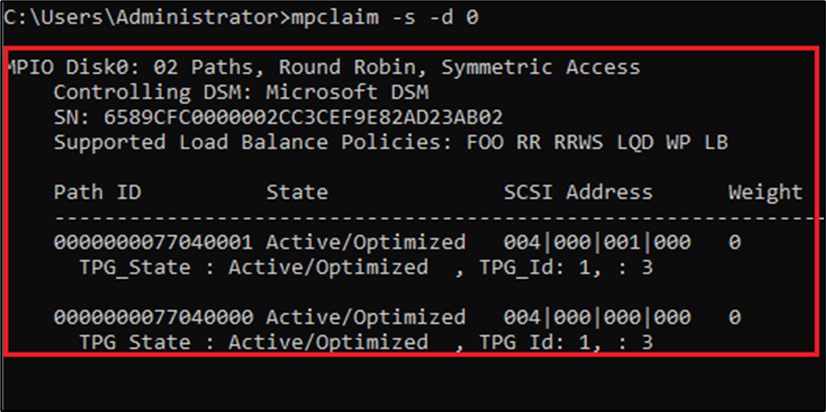Click the Weight column header
The width and height of the screenshot is (826, 412).
[x=764, y=192]
